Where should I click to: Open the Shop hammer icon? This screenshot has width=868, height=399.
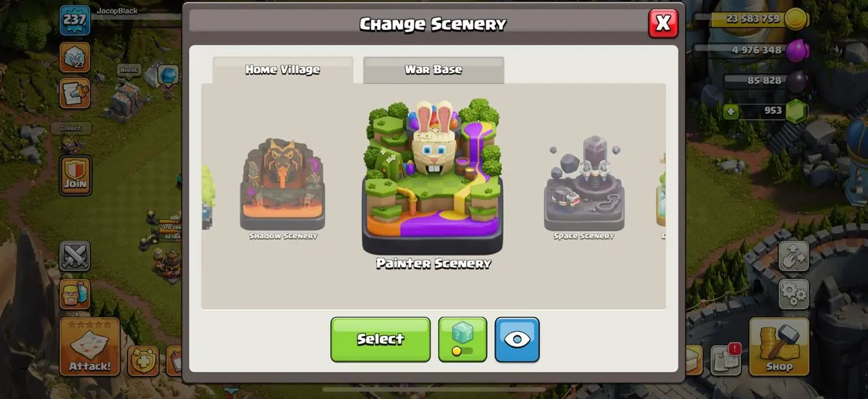[x=779, y=346]
